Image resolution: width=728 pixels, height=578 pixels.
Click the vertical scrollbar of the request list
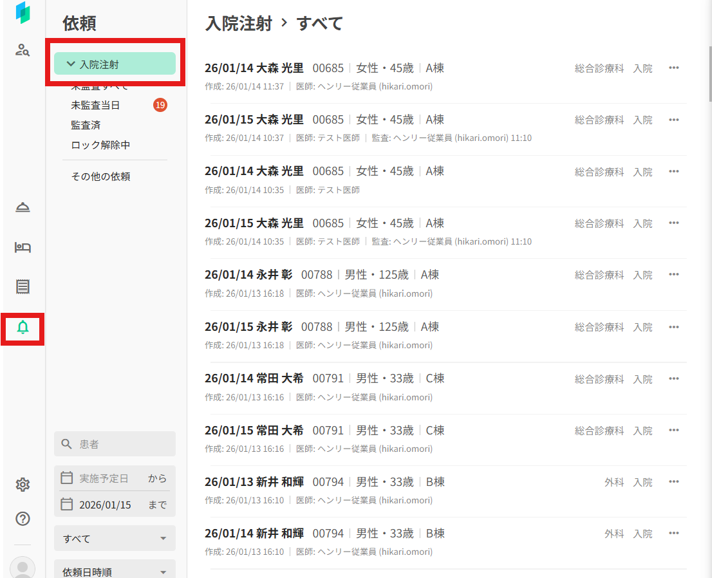(x=711, y=74)
